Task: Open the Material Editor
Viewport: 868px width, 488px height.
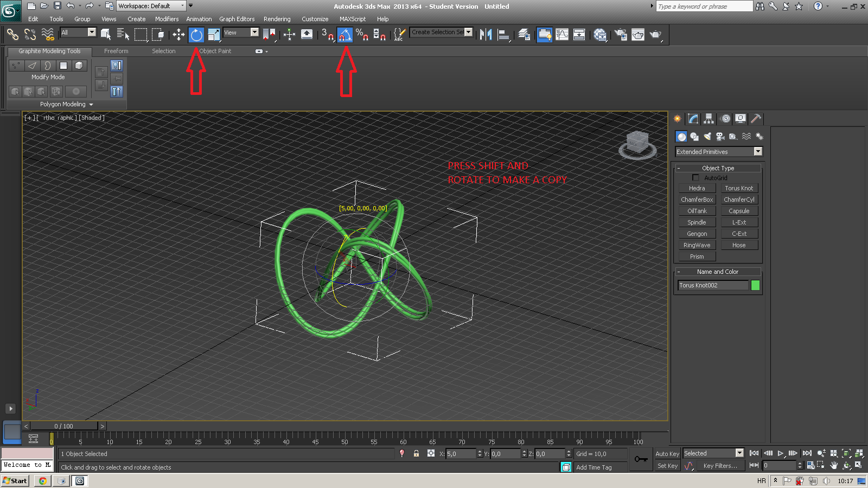Action: tap(600, 35)
